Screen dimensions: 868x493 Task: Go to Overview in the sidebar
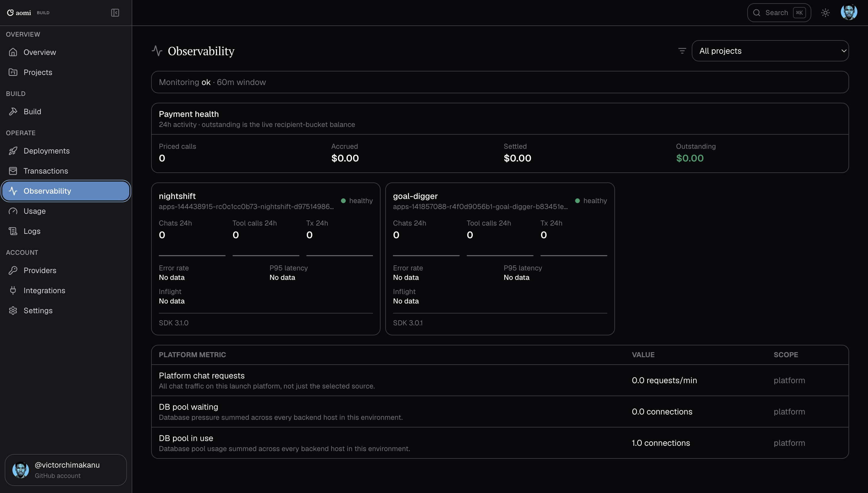[x=66, y=52]
